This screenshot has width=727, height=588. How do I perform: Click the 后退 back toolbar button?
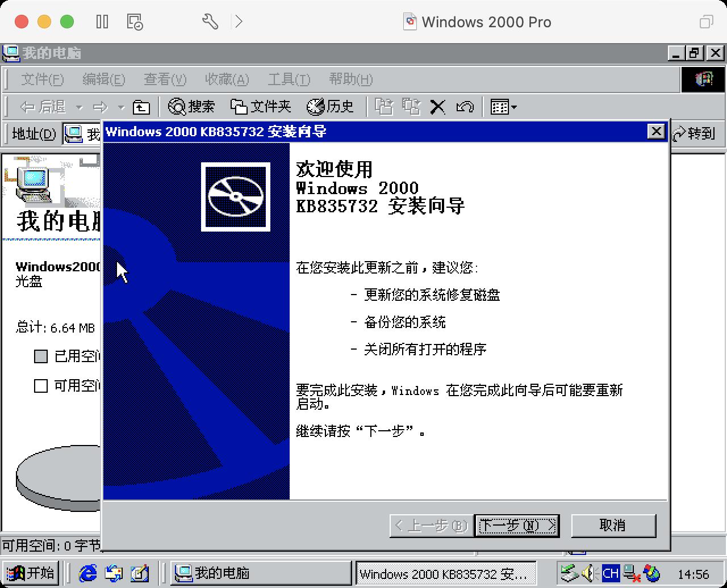coord(43,107)
